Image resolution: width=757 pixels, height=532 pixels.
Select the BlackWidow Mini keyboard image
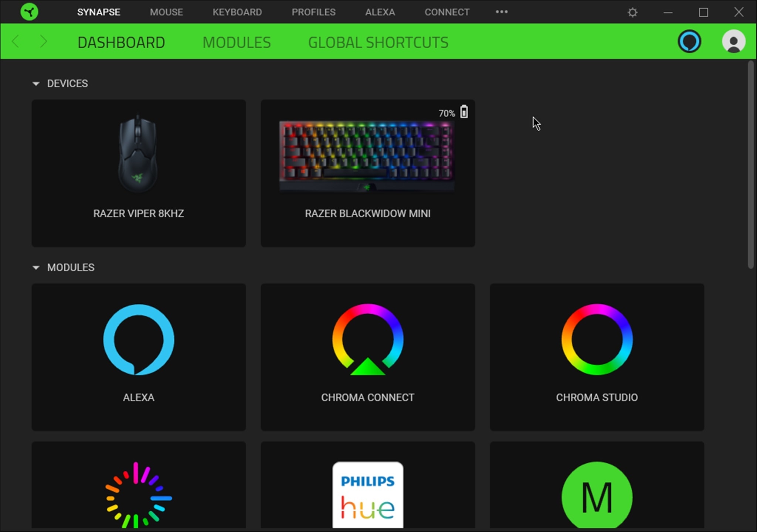[367, 156]
